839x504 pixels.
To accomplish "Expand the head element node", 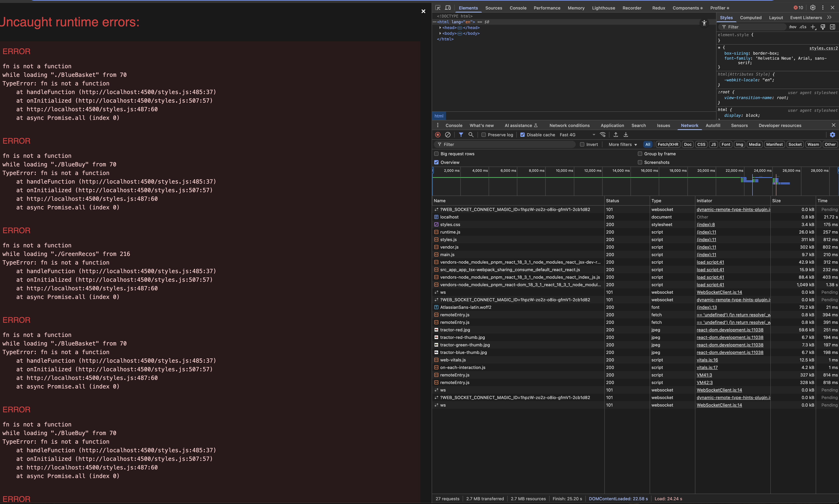I will point(440,28).
